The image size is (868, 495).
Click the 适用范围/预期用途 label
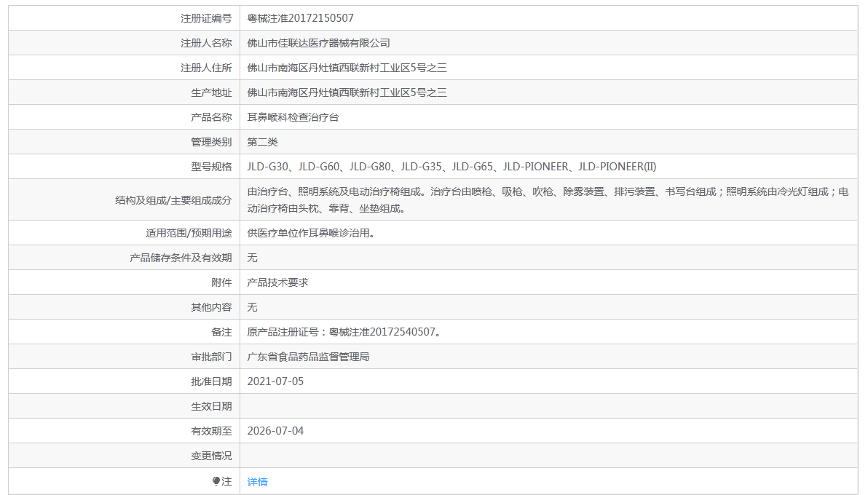(189, 233)
